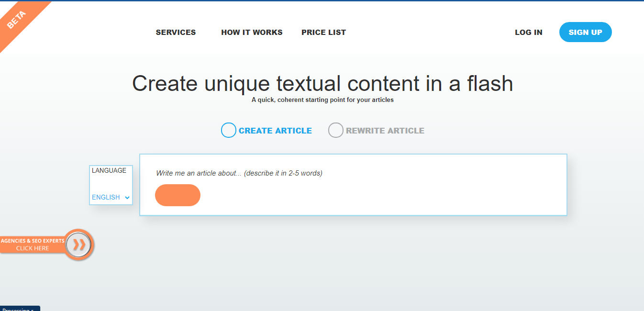The width and height of the screenshot is (644, 311).
Task: Open the Services menu item
Action: (176, 33)
